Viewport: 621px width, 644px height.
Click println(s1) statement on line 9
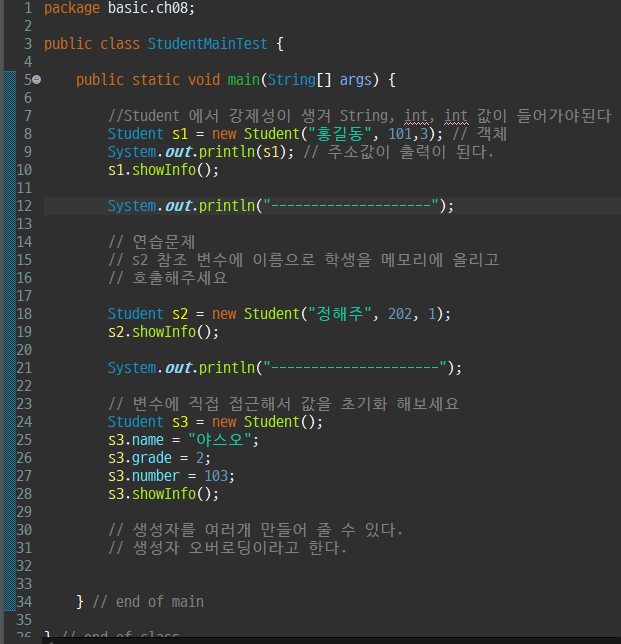[x=201, y=152]
